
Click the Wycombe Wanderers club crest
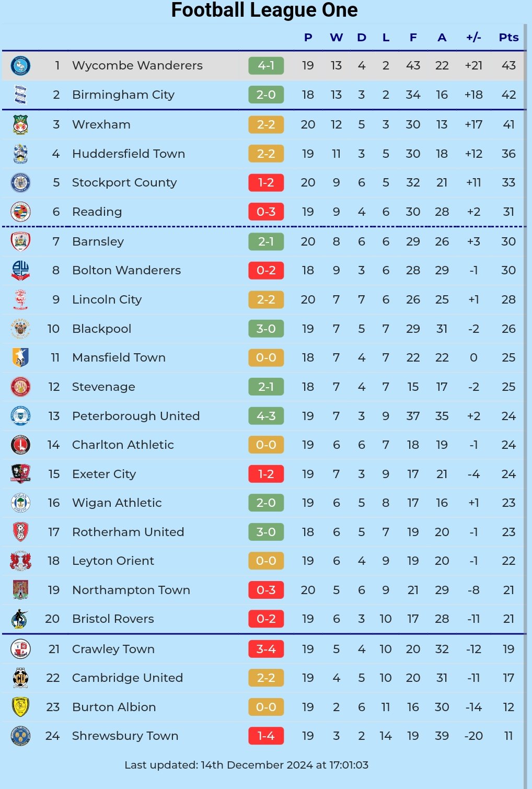(x=20, y=66)
